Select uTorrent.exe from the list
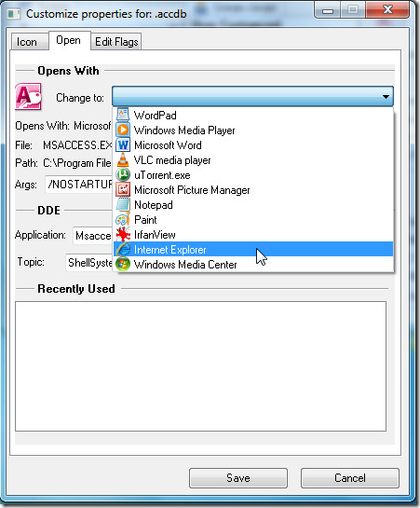 (x=253, y=174)
